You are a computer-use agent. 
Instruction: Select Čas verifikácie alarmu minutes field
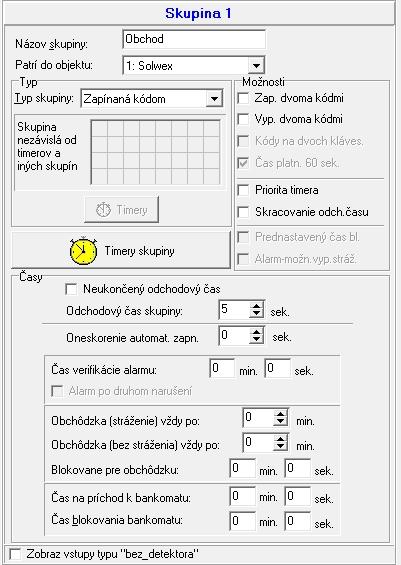(222, 368)
